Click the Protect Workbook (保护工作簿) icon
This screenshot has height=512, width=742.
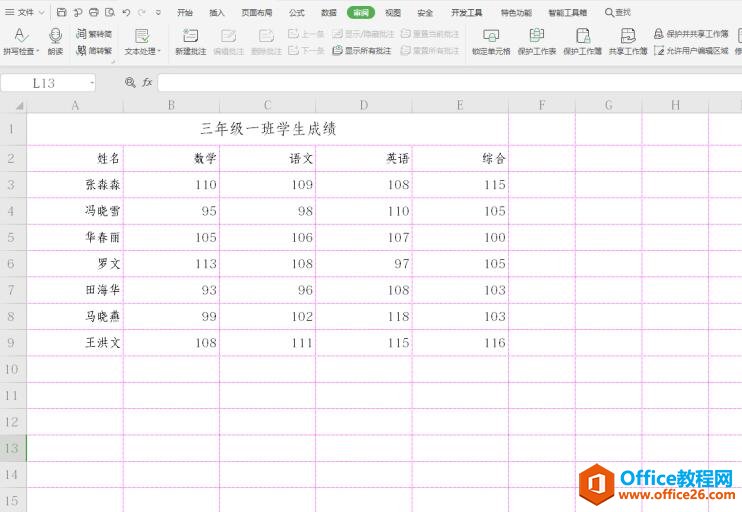click(583, 35)
